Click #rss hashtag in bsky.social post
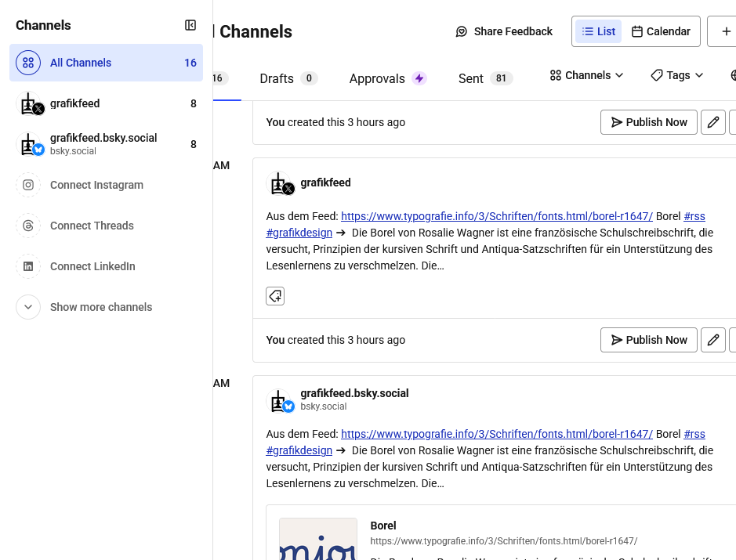The height and width of the screenshot is (560, 736). (694, 434)
